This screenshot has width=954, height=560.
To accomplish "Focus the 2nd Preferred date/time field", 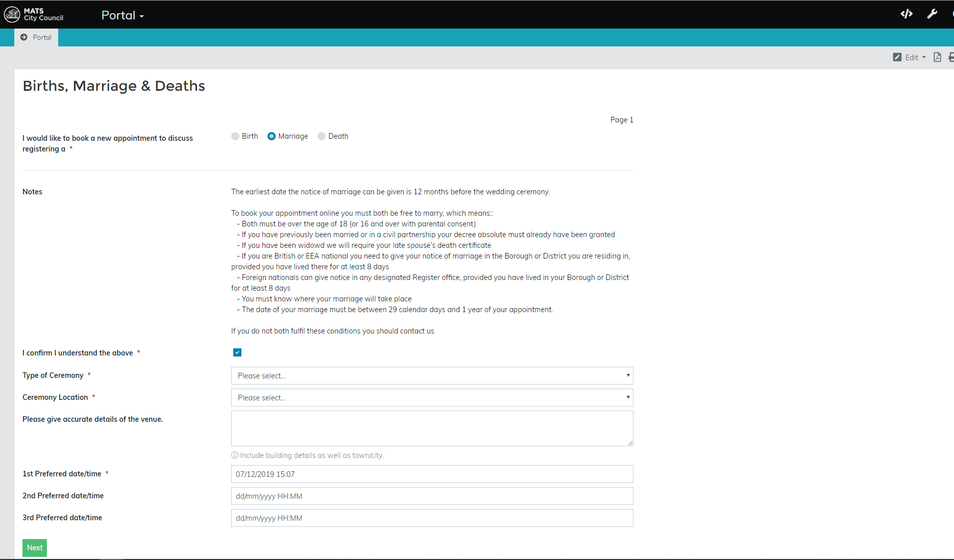I will tap(432, 496).
